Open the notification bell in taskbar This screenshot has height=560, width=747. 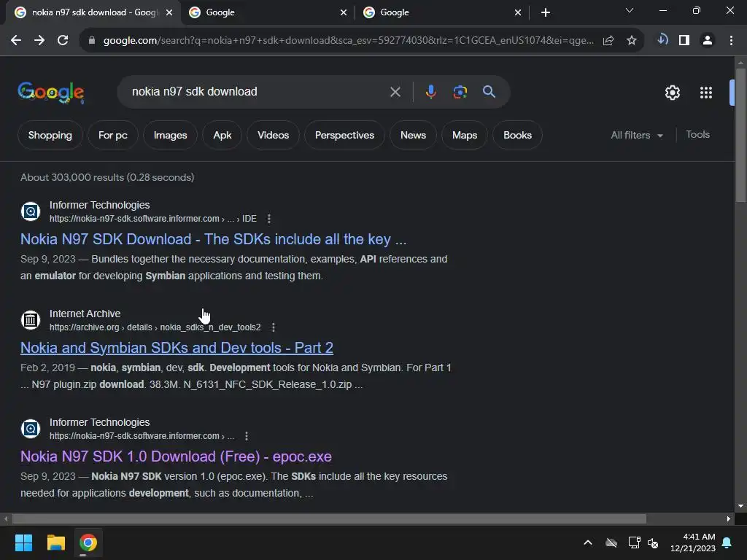click(727, 542)
